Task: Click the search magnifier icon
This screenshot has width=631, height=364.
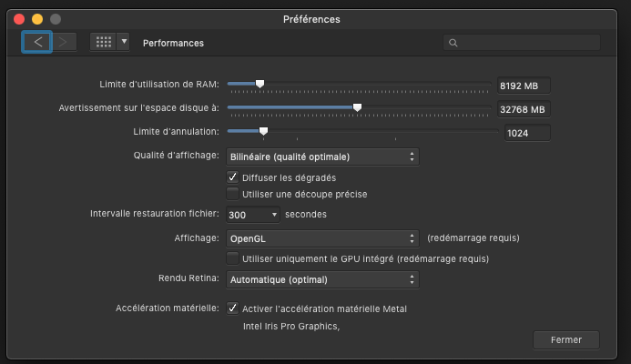Action: tap(453, 43)
